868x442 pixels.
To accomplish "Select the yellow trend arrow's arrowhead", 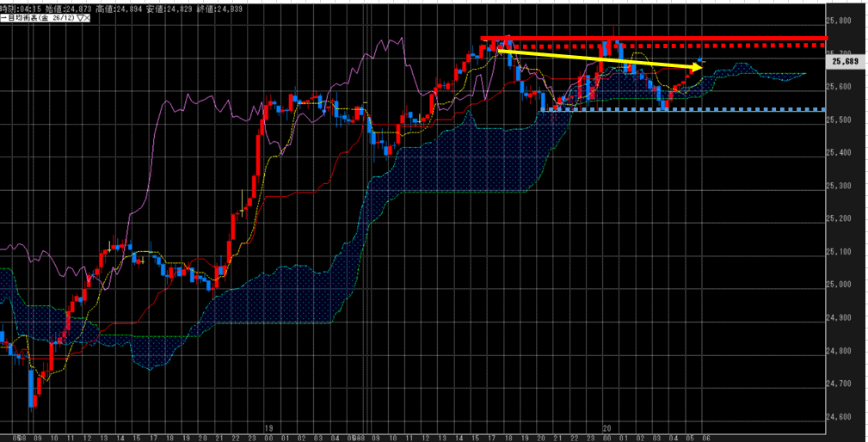I will 699,65.
